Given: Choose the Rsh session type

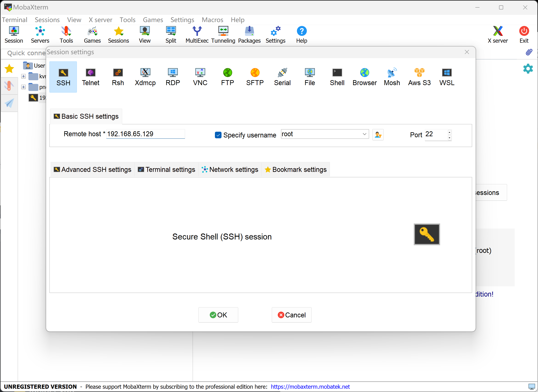Looking at the screenshot, I should 118,77.
